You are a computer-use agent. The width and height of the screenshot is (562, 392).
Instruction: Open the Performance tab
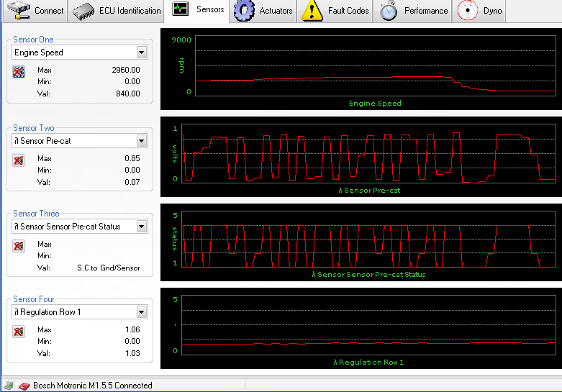pos(425,11)
